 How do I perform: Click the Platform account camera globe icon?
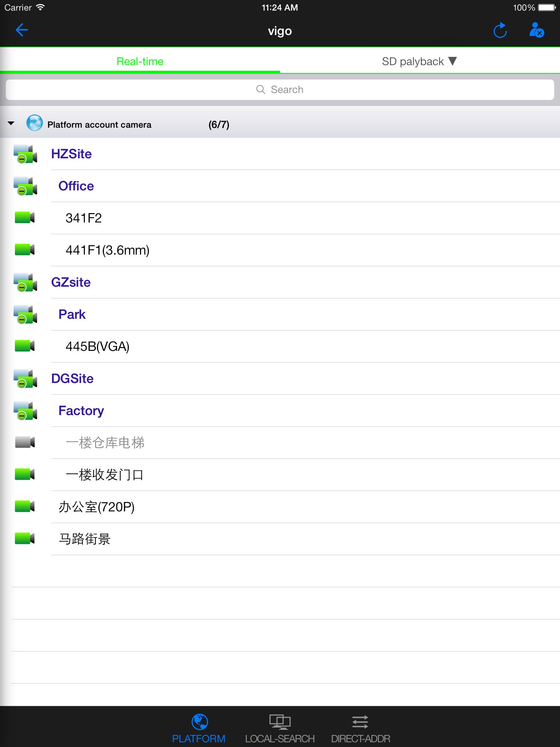35,123
